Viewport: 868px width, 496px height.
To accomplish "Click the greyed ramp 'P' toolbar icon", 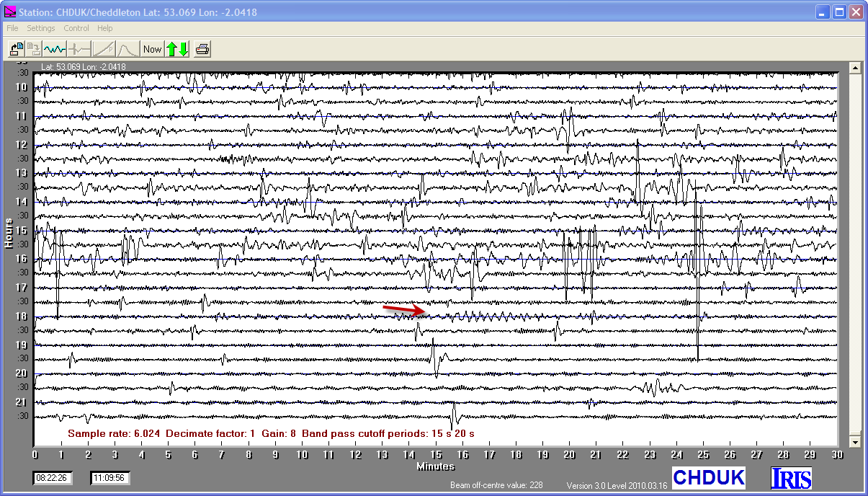I will 104,49.
